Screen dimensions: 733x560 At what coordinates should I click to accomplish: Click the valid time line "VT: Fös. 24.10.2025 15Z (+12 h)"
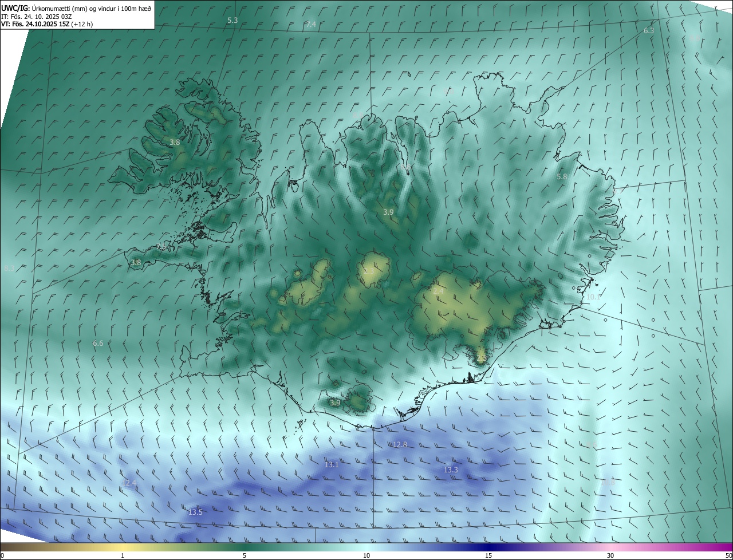click(x=47, y=24)
